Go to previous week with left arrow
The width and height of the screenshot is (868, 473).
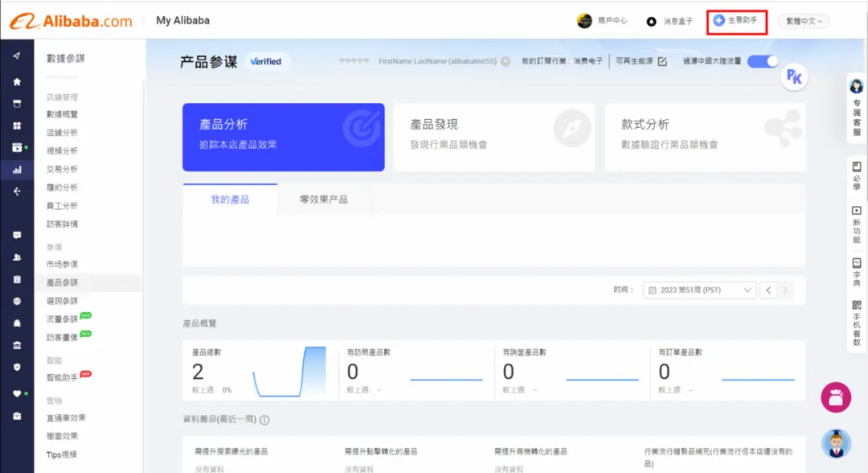[x=768, y=290]
